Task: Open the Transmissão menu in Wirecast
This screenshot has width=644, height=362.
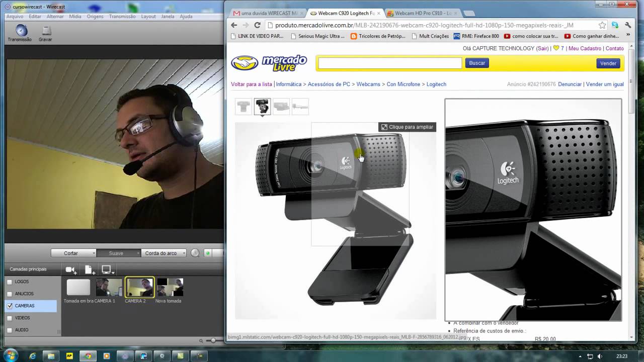Action: click(122, 17)
